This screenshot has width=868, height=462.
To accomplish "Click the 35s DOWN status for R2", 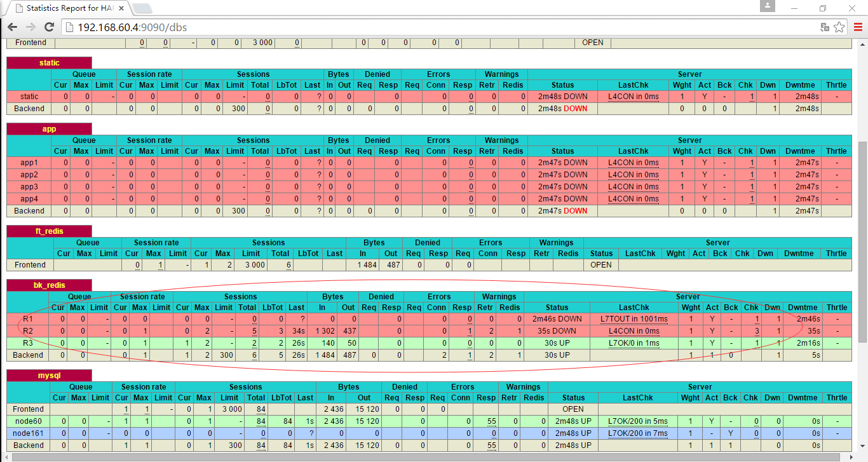I will click(557, 331).
